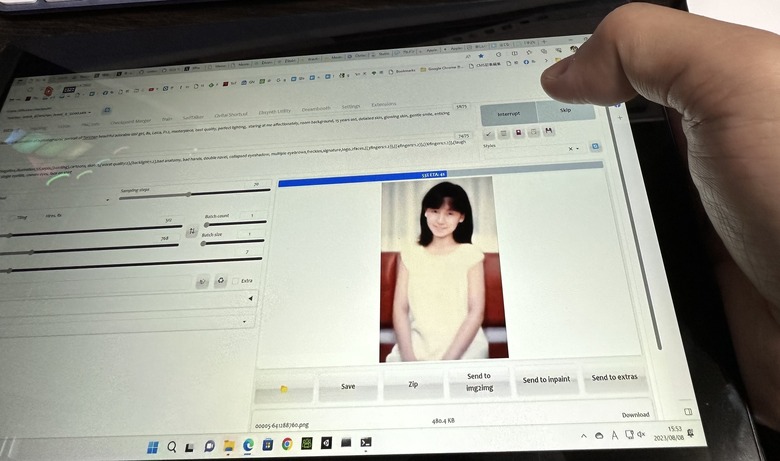Click the Send to inpaint button
This screenshot has height=461, width=780.
pyautogui.click(x=547, y=380)
